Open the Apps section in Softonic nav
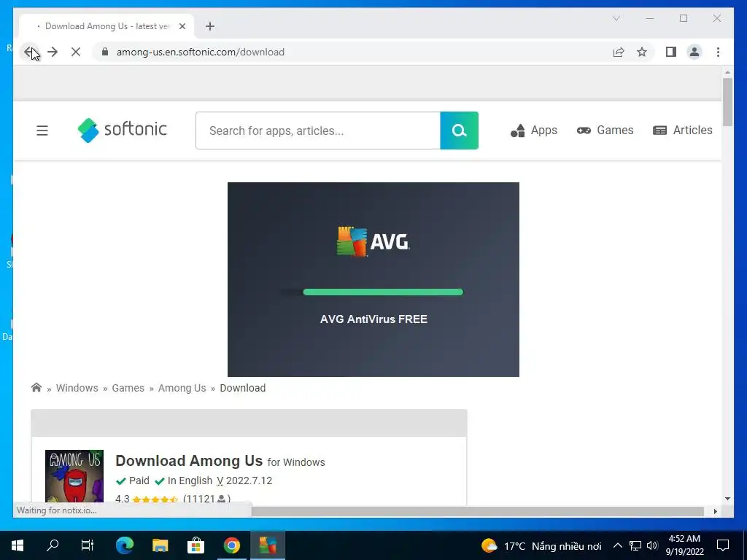Viewport: 747px width, 560px height. 533,131
